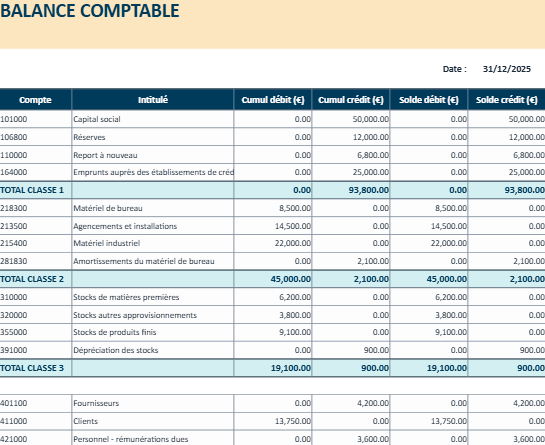Select the Solde débit (€) header
The image size is (545, 445).
pyautogui.click(x=429, y=100)
